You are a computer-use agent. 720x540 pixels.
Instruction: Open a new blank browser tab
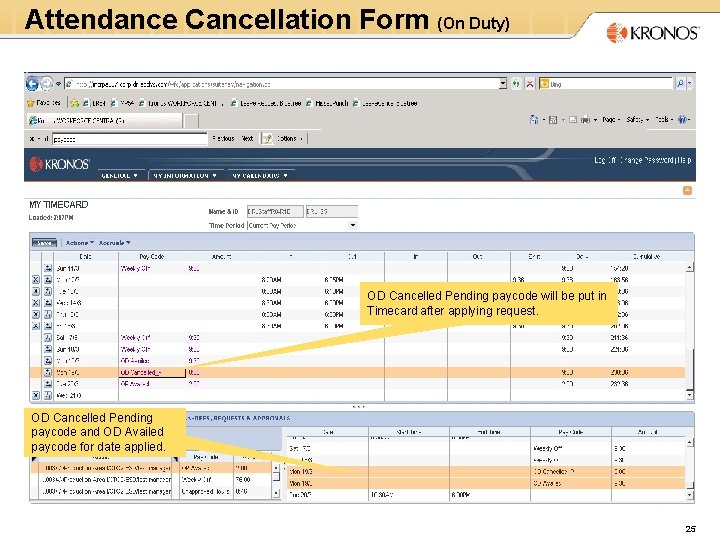pyautogui.click(x=191, y=121)
